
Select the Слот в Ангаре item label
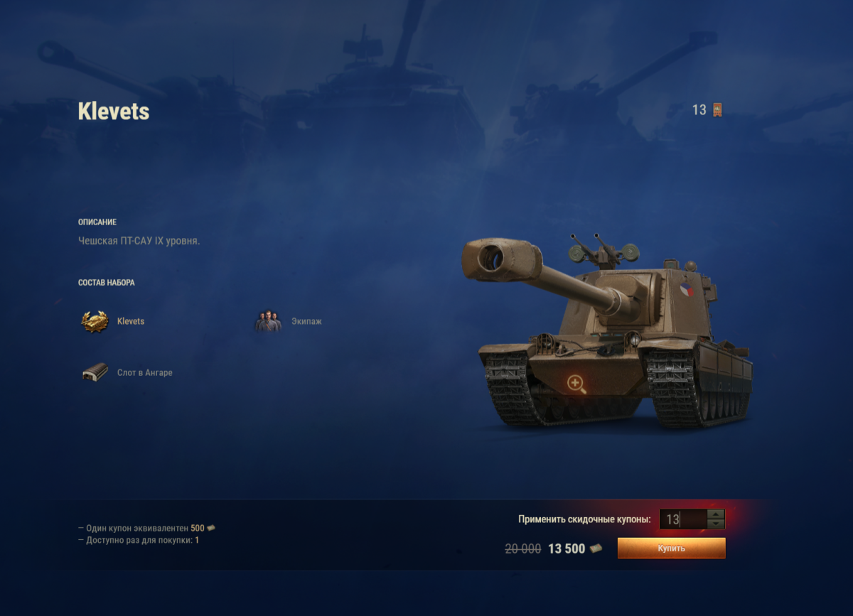145,372
